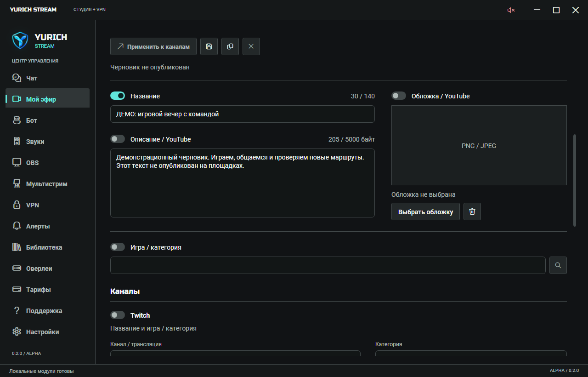Open the VPN section
The height and width of the screenshot is (377, 588).
coord(47,205)
